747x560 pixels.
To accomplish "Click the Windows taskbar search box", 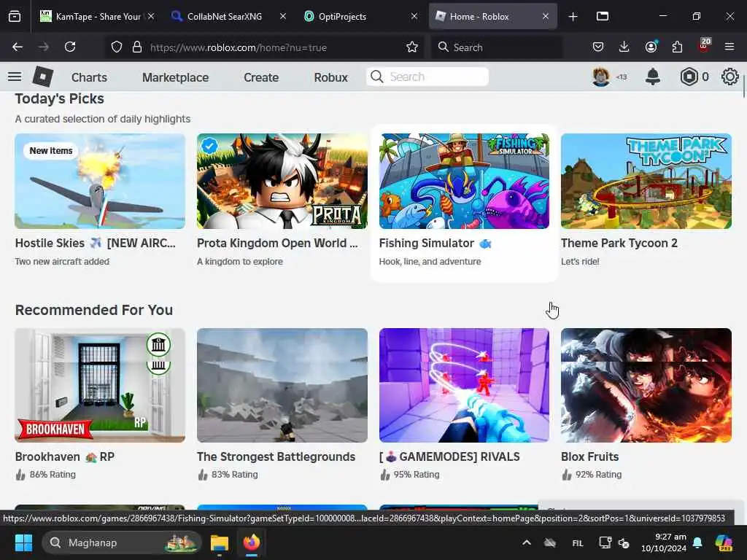I will coord(122,542).
